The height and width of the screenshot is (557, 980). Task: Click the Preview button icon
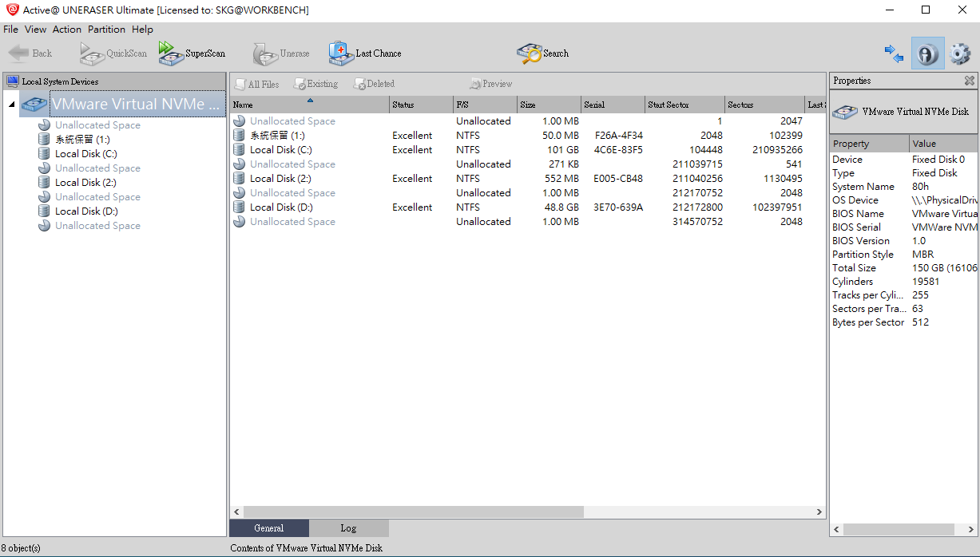[475, 84]
